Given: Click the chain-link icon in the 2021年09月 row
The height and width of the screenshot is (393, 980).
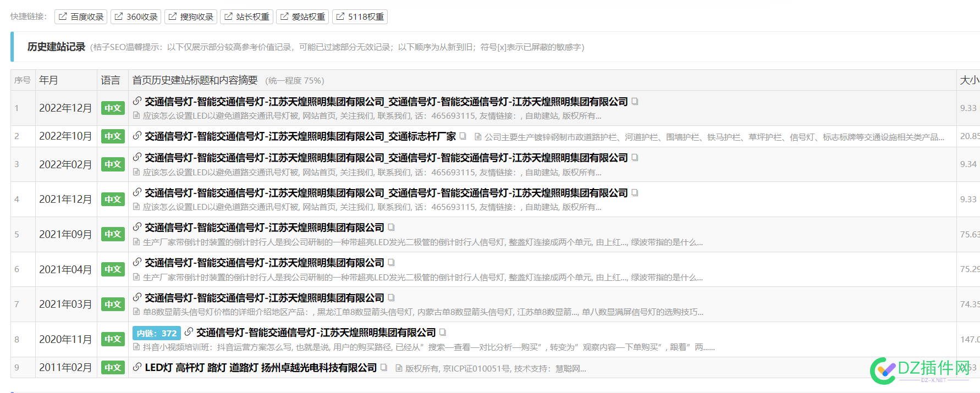Looking at the screenshot, I should pyautogui.click(x=137, y=227).
